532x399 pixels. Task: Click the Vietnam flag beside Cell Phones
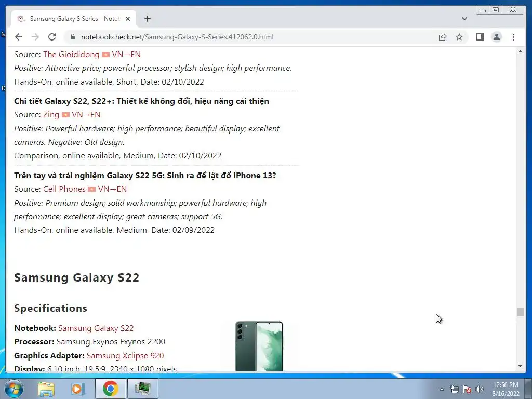(91, 189)
